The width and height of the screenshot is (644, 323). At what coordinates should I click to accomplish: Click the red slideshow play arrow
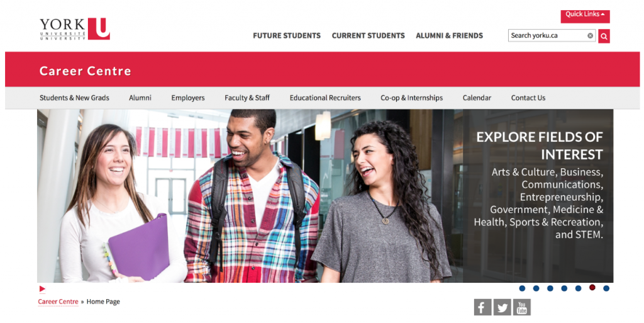click(42, 289)
